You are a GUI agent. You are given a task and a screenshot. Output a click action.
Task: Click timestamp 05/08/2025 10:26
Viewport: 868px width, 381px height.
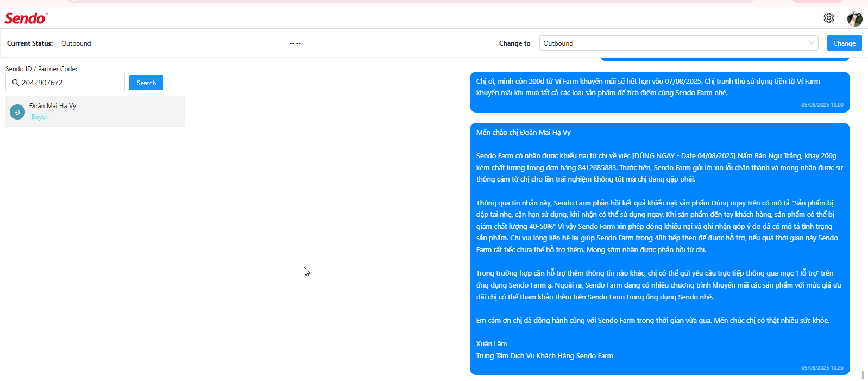[x=822, y=368]
